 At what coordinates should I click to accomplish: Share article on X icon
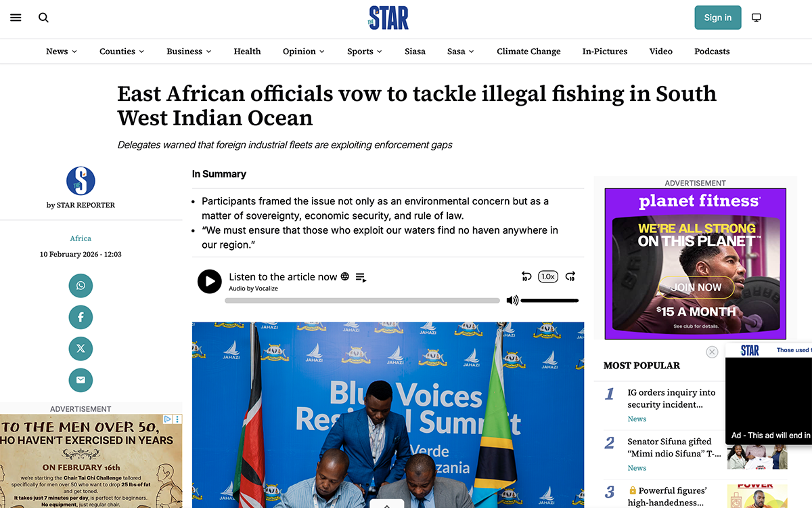click(81, 349)
